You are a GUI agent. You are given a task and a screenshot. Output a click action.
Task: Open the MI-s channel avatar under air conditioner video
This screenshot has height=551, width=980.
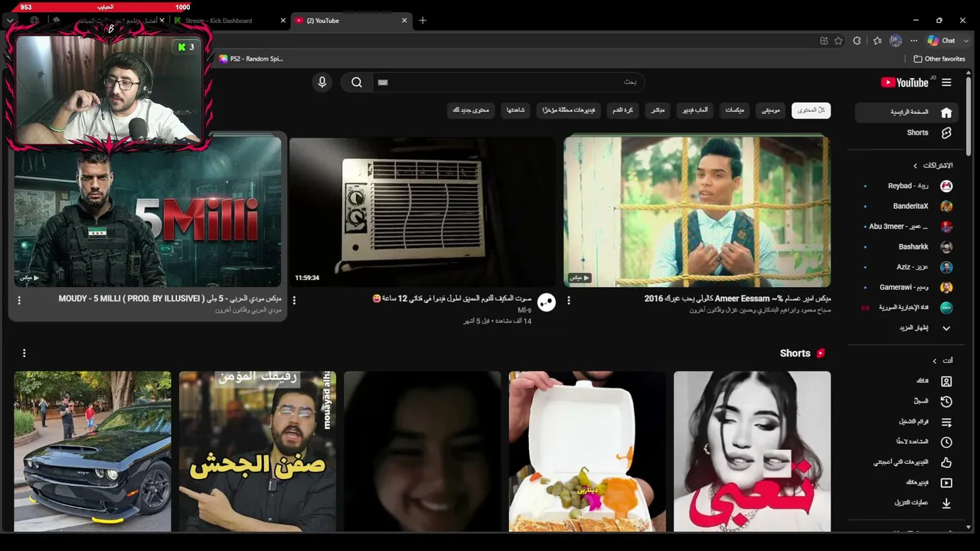pos(546,302)
